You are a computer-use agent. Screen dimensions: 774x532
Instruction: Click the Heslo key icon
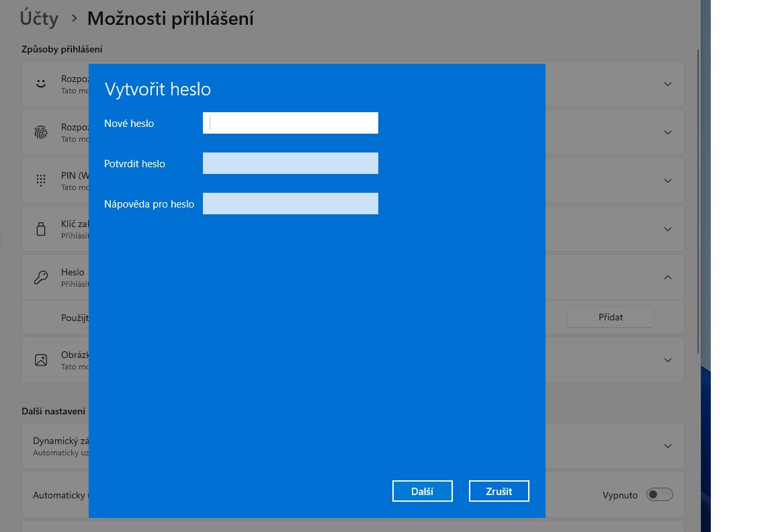[41, 277]
